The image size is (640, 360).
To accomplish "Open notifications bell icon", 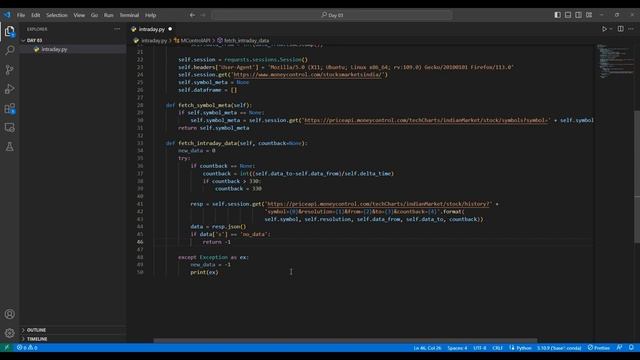I will pos(631,348).
